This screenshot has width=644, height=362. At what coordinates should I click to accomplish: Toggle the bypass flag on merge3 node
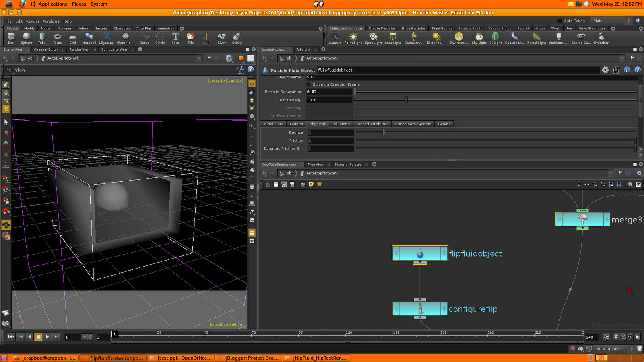[x=559, y=219]
